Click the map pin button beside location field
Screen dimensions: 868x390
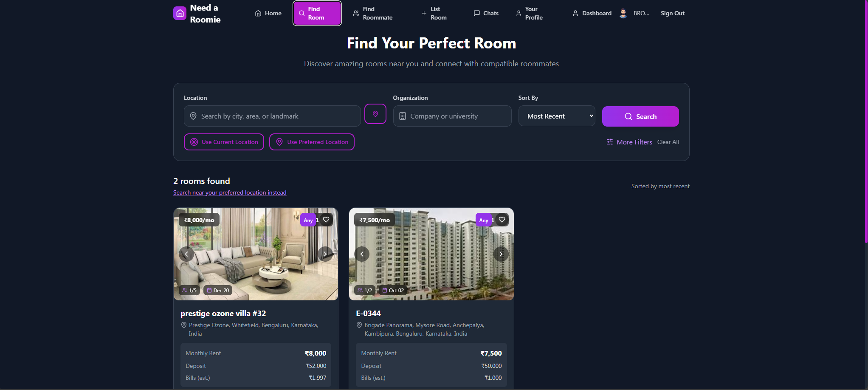point(375,114)
